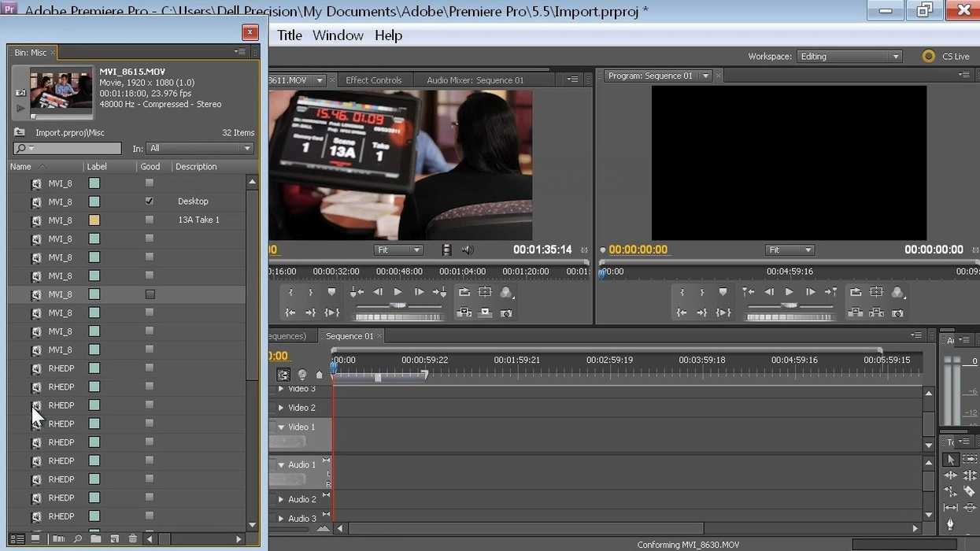Click the Lift button in Program Monitor
The width and height of the screenshot is (980, 551).
(856, 312)
